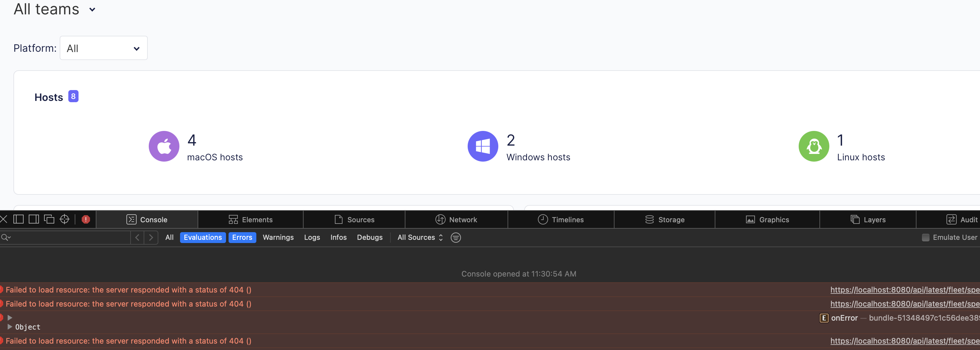Click the Windows hosts icon
Image resolution: width=980 pixels, height=350 pixels.
(482, 146)
